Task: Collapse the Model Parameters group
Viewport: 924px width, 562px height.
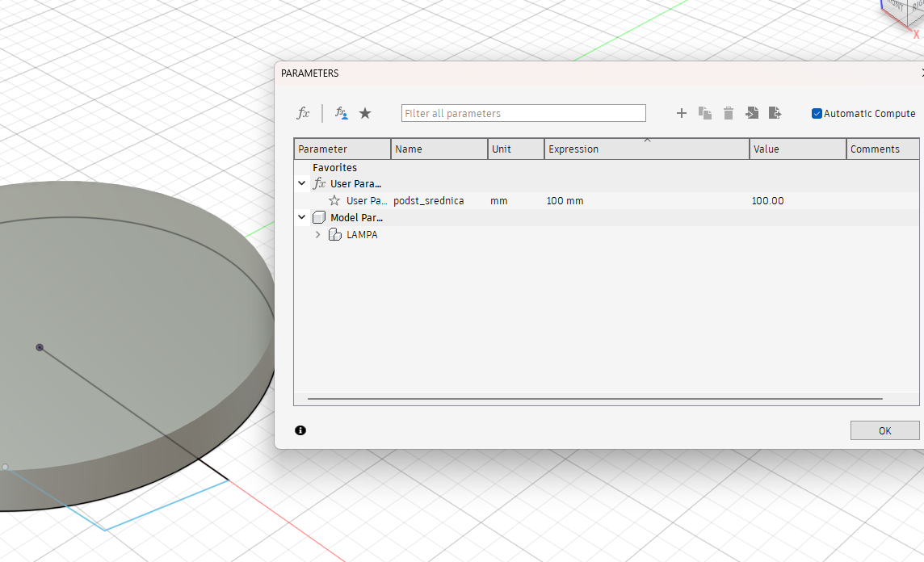Action: [302, 218]
